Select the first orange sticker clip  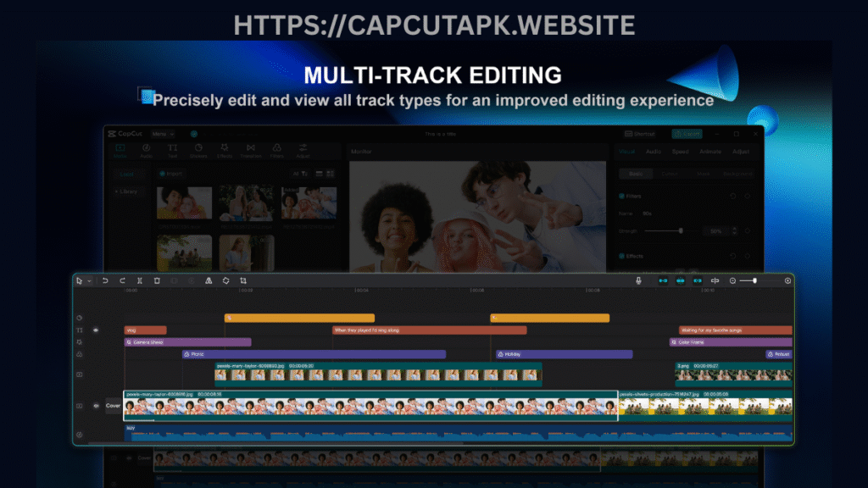[299, 319]
